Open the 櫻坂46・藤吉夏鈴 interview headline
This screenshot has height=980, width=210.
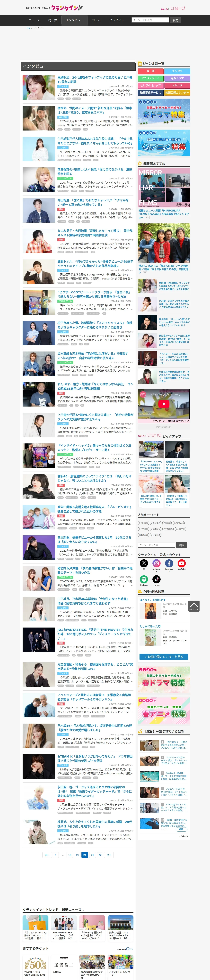click(95, 479)
